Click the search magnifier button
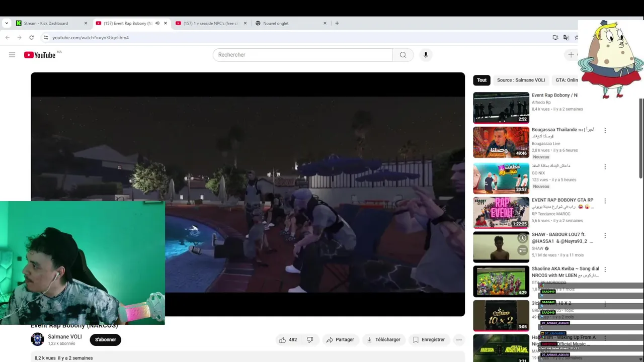Screen dimensions: 644x362 tap(403, 55)
